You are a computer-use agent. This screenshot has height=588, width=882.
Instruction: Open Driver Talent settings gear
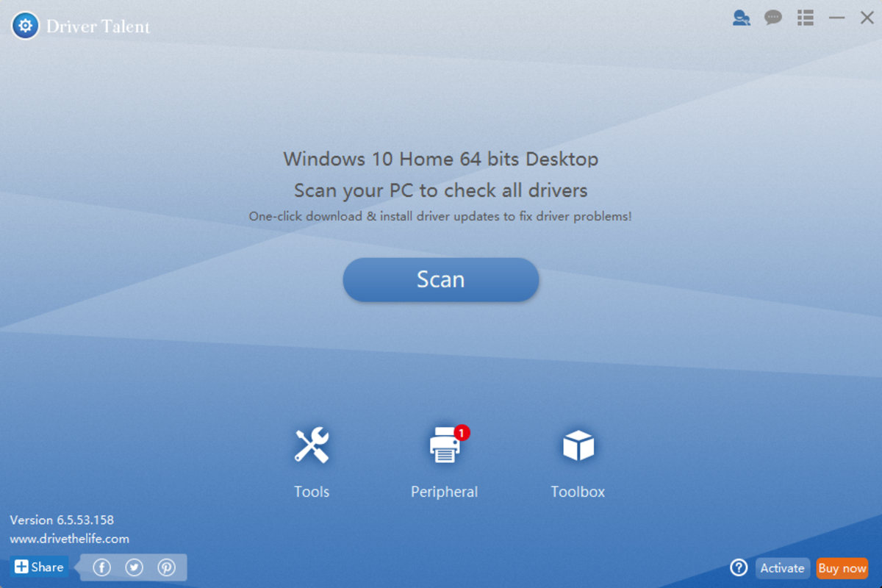pyautogui.click(x=24, y=25)
